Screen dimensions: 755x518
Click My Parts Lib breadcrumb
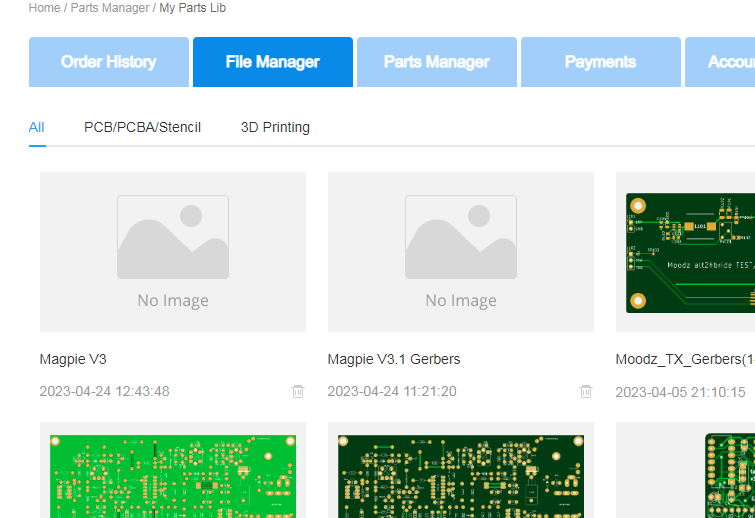193,8
